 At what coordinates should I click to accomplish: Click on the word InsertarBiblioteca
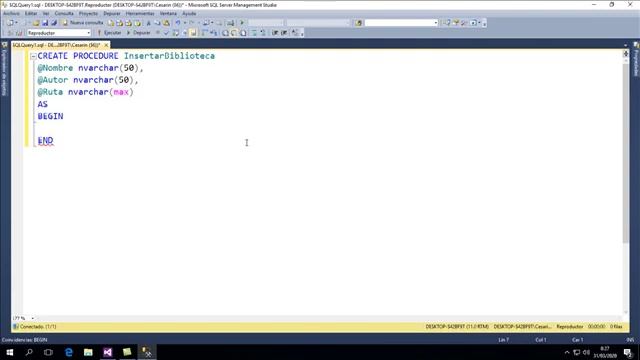169,56
